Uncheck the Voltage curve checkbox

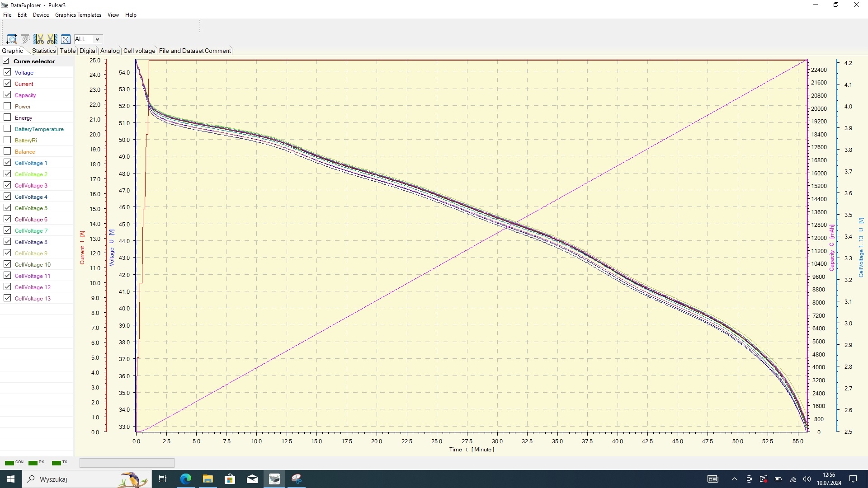(7, 72)
